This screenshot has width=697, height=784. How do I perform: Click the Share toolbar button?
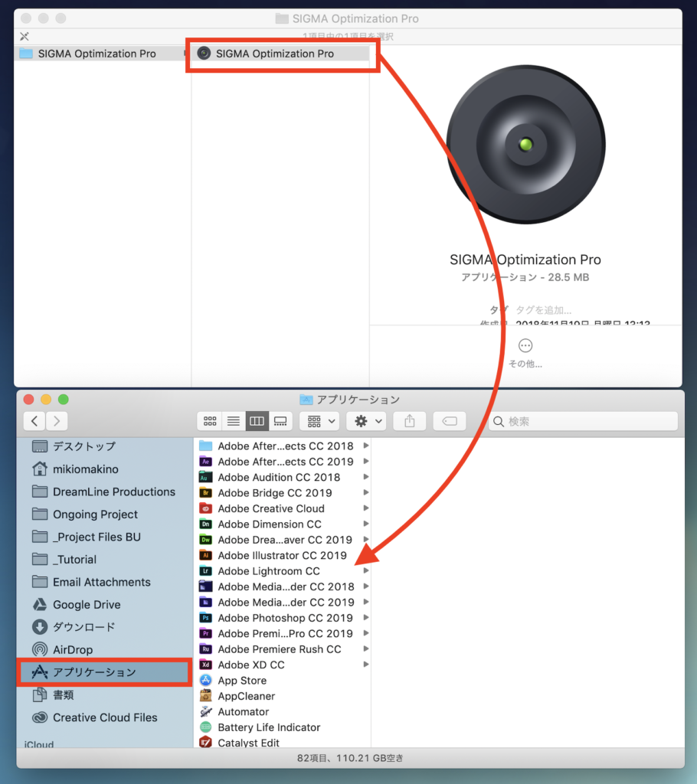[x=409, y=421]
